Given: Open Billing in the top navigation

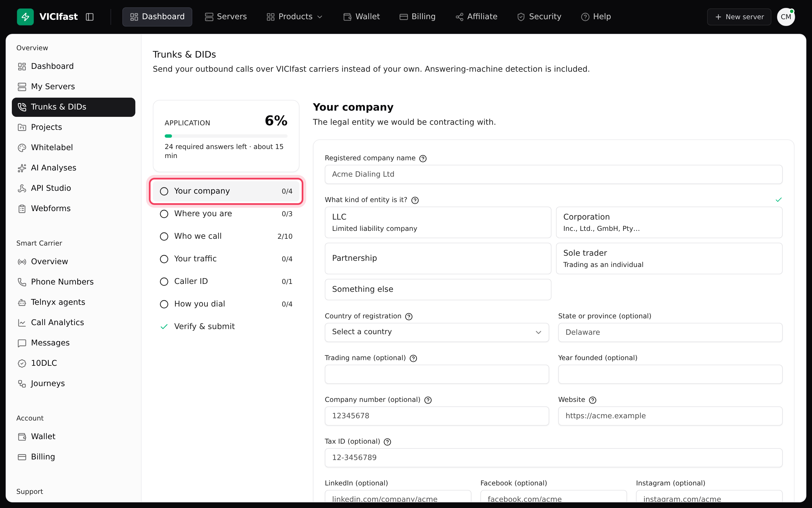Looking at the screenshot, I should point(417,17).
